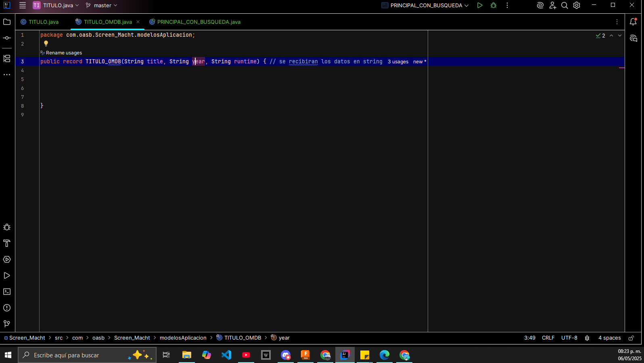Open File Explorer from taskbar
The image size is (644, 363).
coord(186,355)
